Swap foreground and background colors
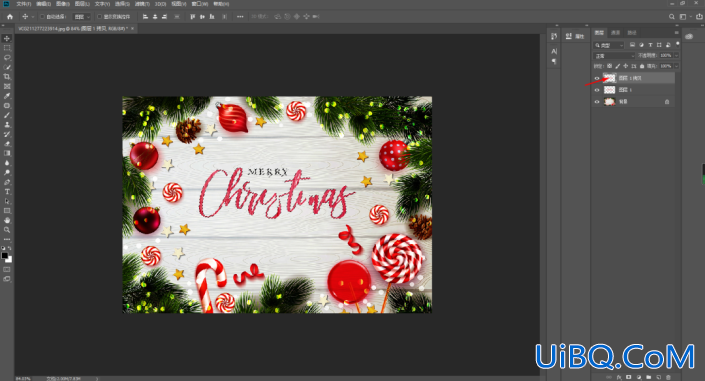This screenshot has width=705, height=381. coord(10,248)
